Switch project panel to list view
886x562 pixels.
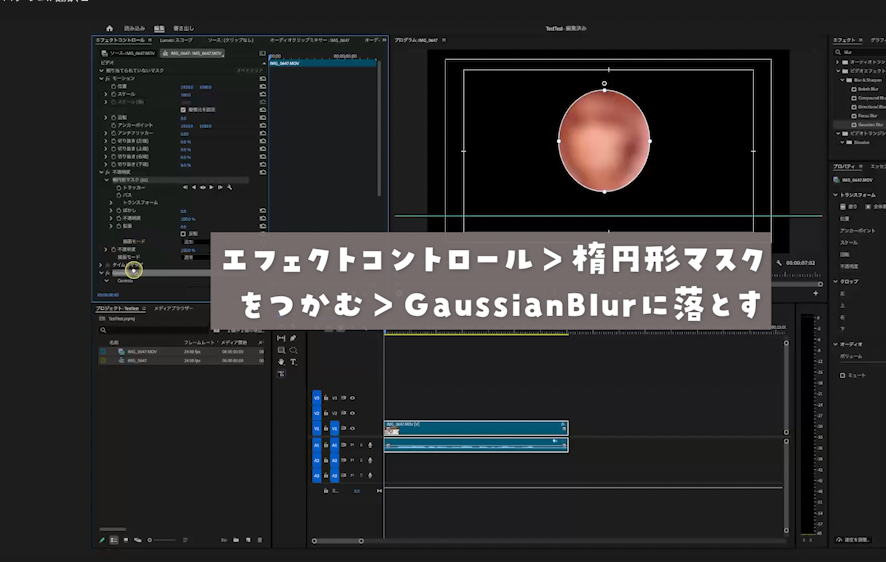[x=113, y=540]
